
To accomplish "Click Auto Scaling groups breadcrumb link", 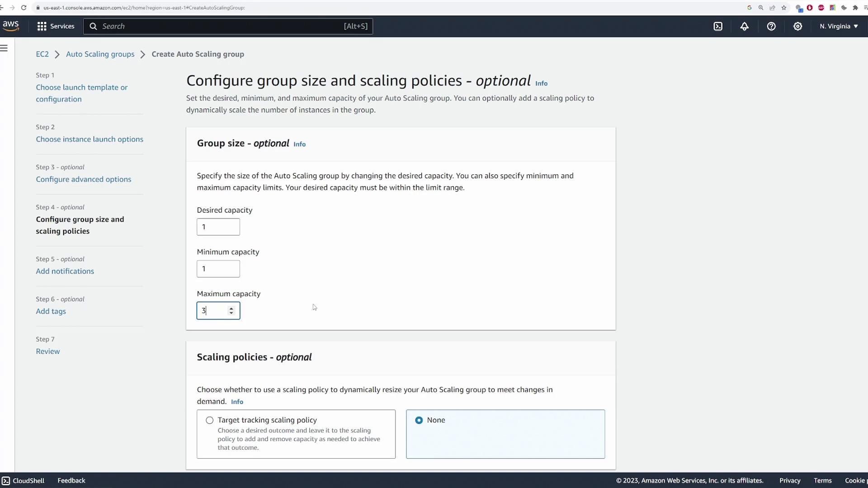I will point(100,54).
